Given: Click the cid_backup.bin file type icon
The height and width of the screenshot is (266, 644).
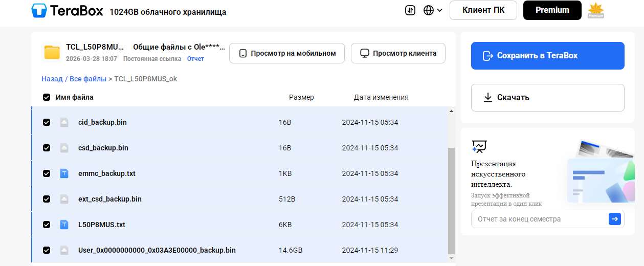Looking at the screenshot, I should point(64,122).
